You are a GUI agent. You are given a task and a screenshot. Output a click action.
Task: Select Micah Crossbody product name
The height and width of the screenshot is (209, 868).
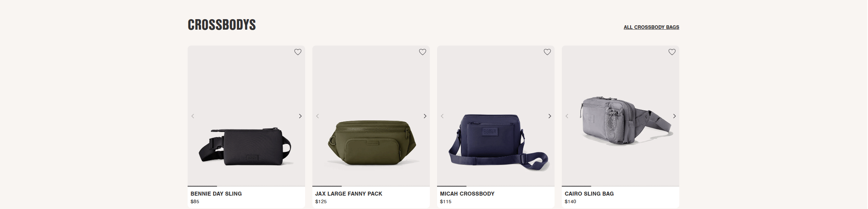pos(467,194)
